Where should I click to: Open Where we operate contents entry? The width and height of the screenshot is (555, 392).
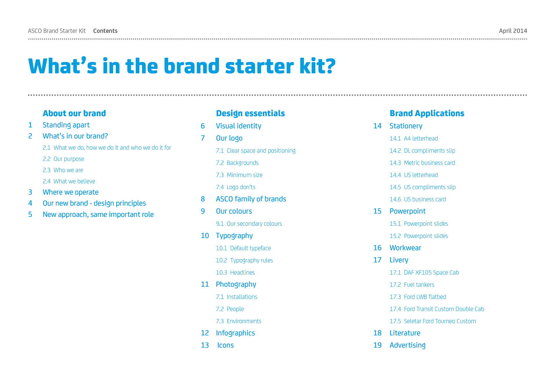click(71, 192)
